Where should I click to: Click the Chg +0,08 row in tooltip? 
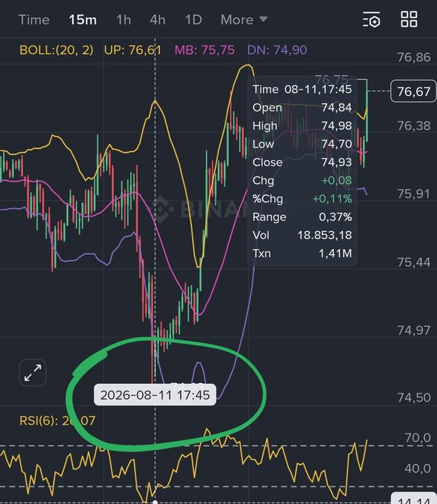(x=302, y=180)
